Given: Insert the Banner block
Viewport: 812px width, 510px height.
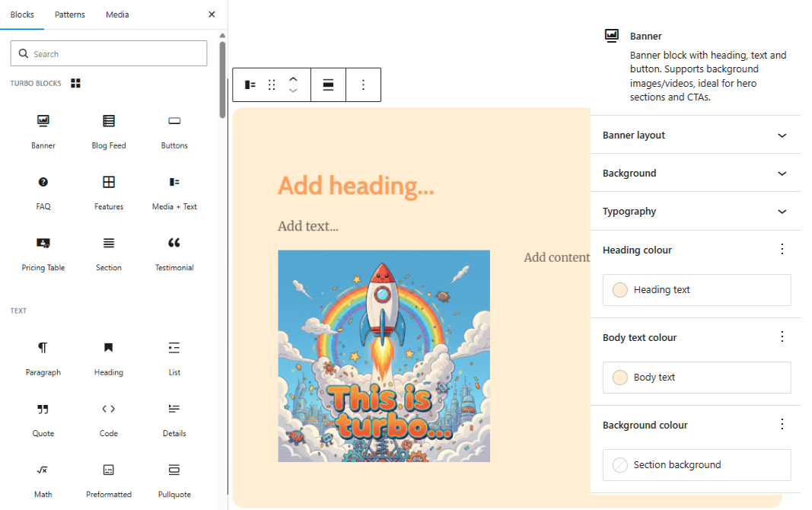Looking at the screenshot, I should tap(43, 132).
